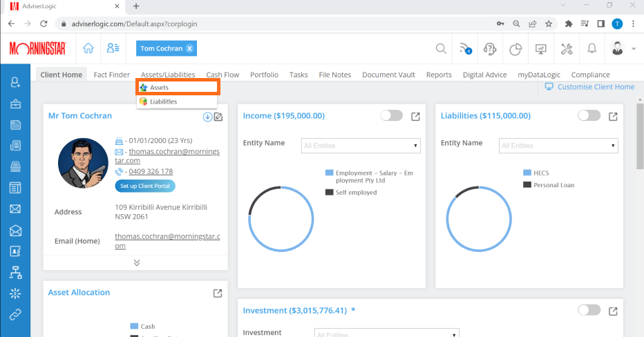Click the phone number 0409 326 178
The width and height of the screenshot is (644, 337).
[151, 171]
